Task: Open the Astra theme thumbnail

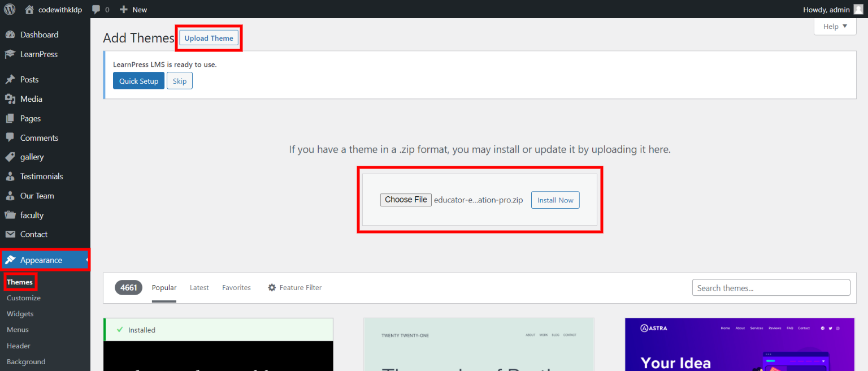Action: click(x=740, y=344)
